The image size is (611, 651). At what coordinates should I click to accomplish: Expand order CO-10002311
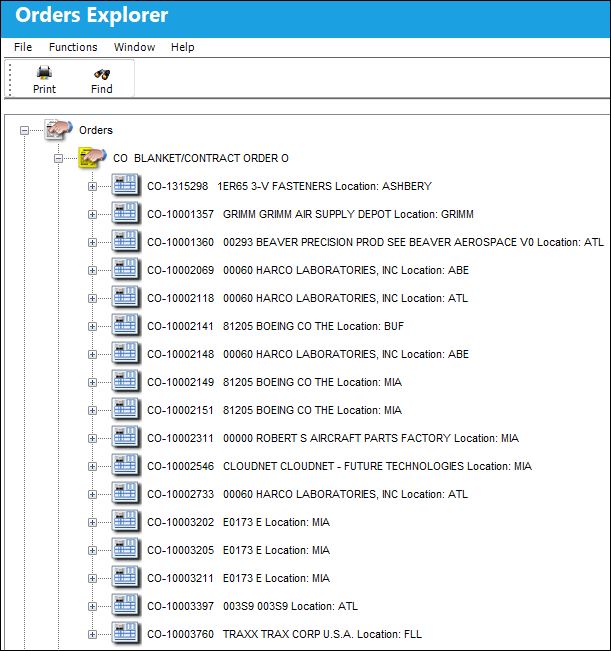(92, 438)
